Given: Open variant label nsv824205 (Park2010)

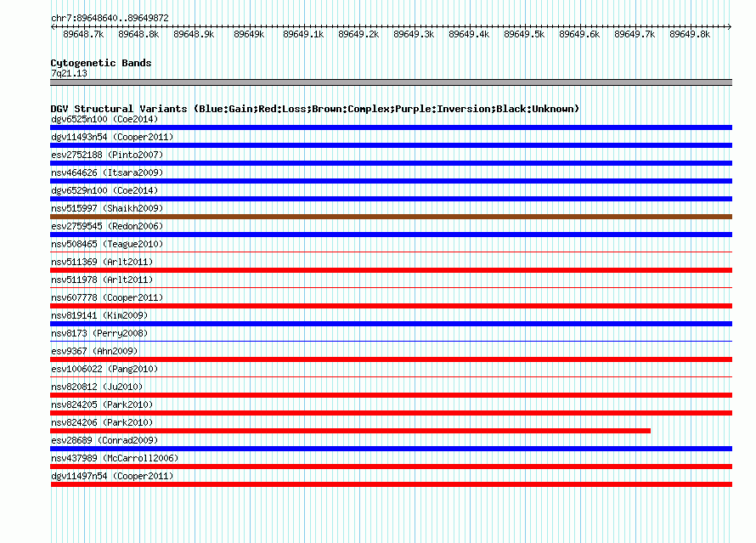Looking at the screenshot, I should point(102,404).
